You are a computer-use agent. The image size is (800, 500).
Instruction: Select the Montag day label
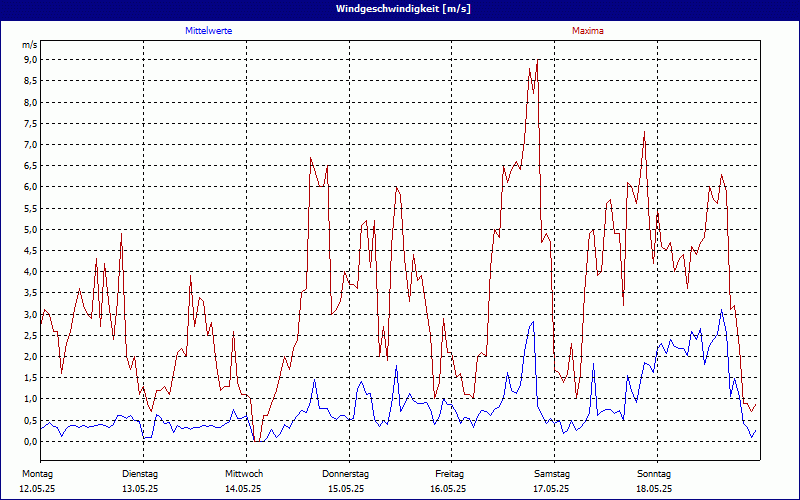pyautogui.click(x=37, y=473)
